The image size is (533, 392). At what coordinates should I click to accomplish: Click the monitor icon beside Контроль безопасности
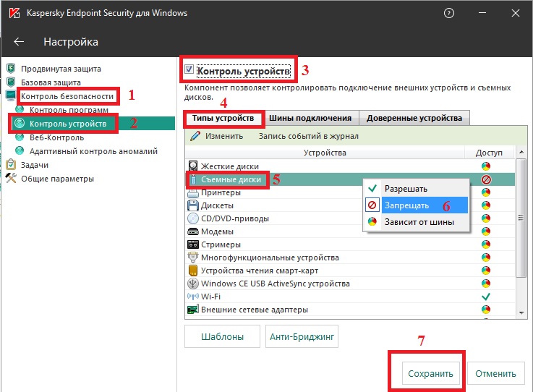point(11,95)
